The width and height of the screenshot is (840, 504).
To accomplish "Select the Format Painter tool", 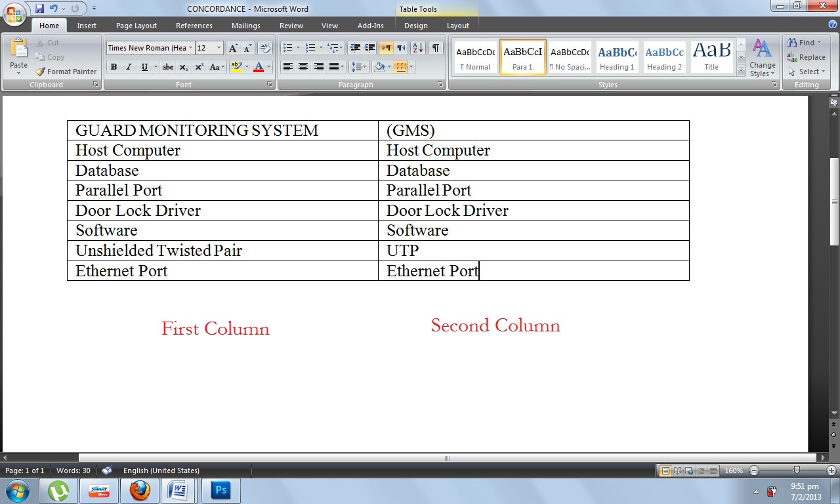I will tap(66, 71).
